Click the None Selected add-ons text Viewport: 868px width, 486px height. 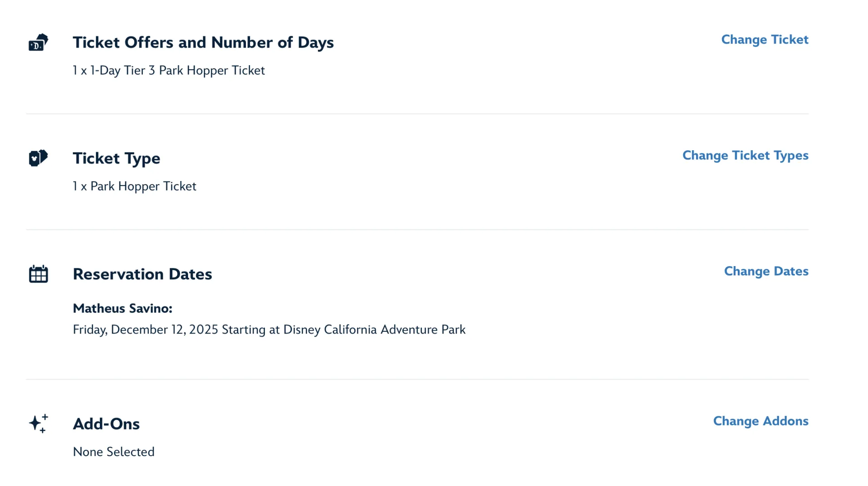pyautogui.click(x=113, y=452)
